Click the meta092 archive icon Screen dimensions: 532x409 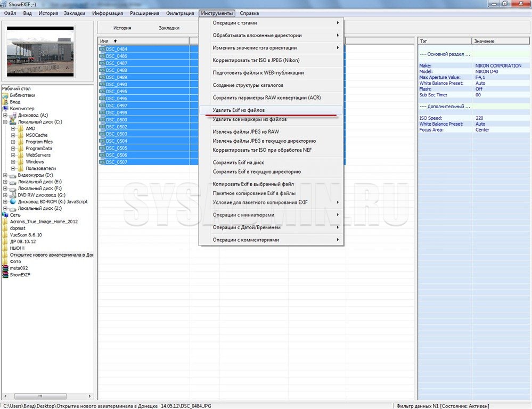point(5,268)
